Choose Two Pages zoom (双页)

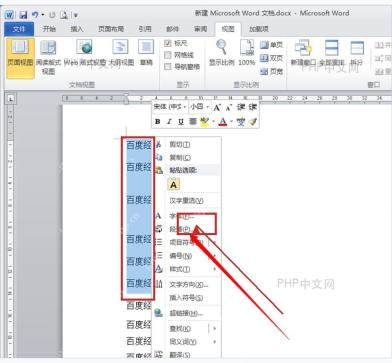(272, 58)
